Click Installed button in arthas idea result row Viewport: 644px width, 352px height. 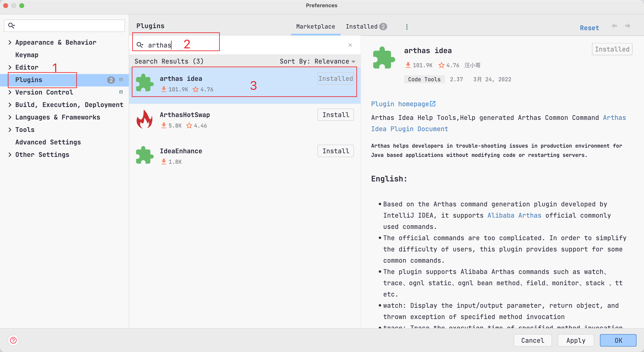335,78
